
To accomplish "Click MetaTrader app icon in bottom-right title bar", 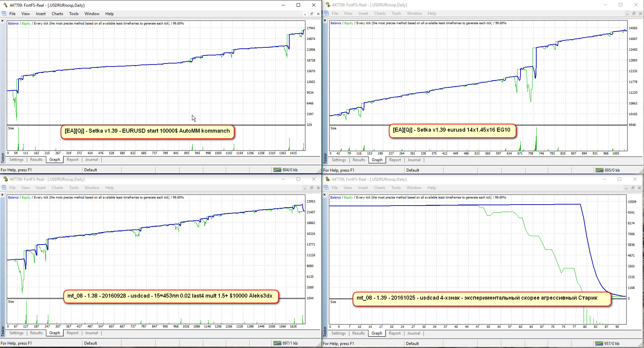I will tap(327, 179).
